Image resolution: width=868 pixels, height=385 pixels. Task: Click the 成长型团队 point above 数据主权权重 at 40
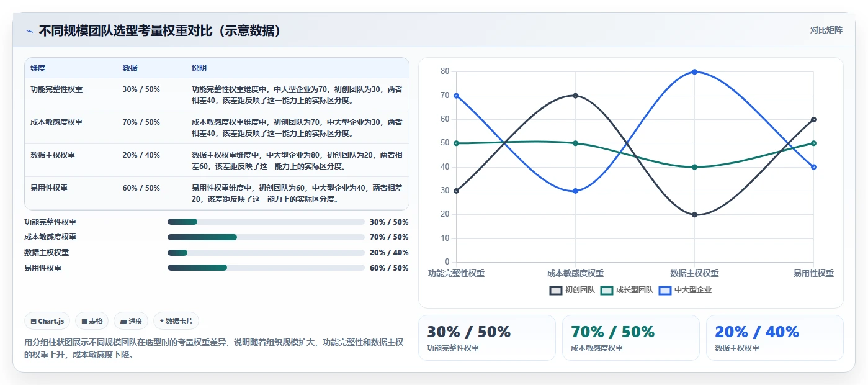coord(694,167)
